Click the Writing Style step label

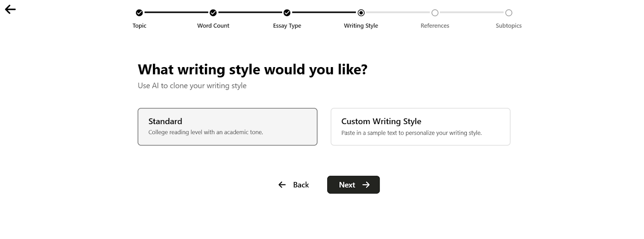(x=361, y=26)
